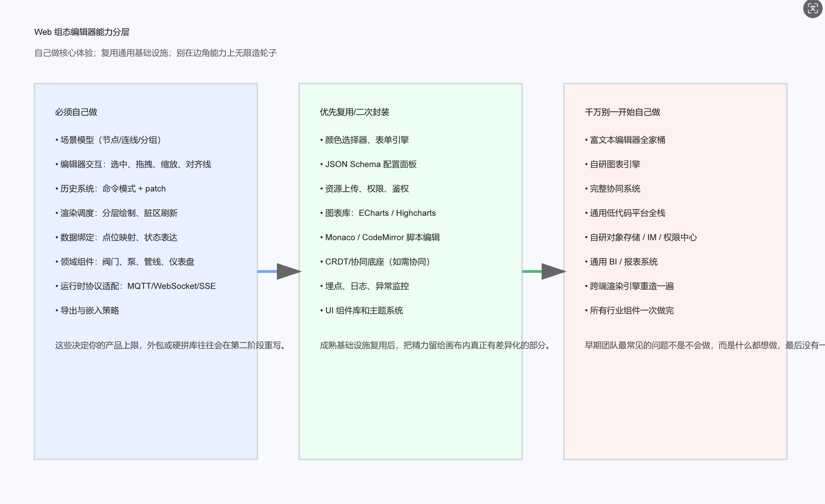Click '通用低代码平台全栈'
Viewport: 825px width, 504px height.
[x=625, y=213]
